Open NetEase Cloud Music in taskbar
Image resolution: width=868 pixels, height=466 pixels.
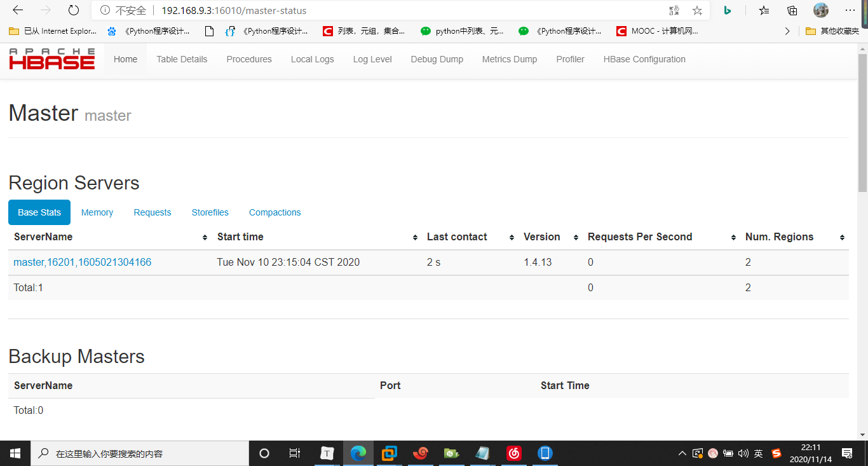(x=514, y=453)
